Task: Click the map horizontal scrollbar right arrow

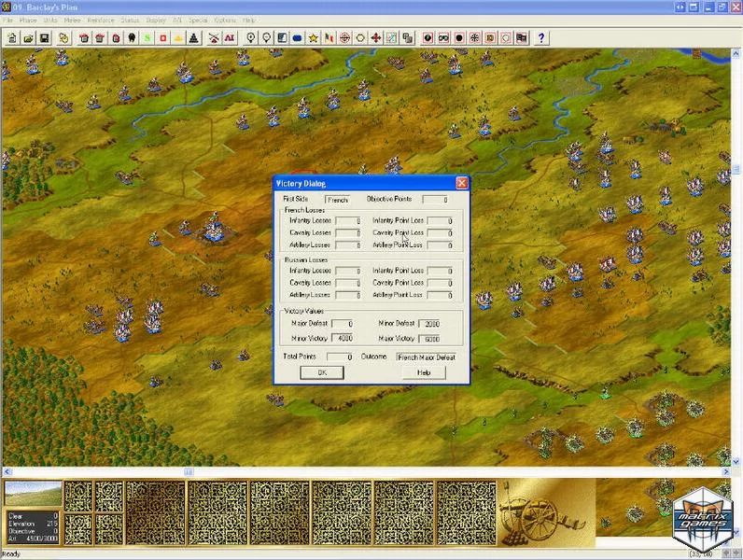Action: click(x=726, y=471)
